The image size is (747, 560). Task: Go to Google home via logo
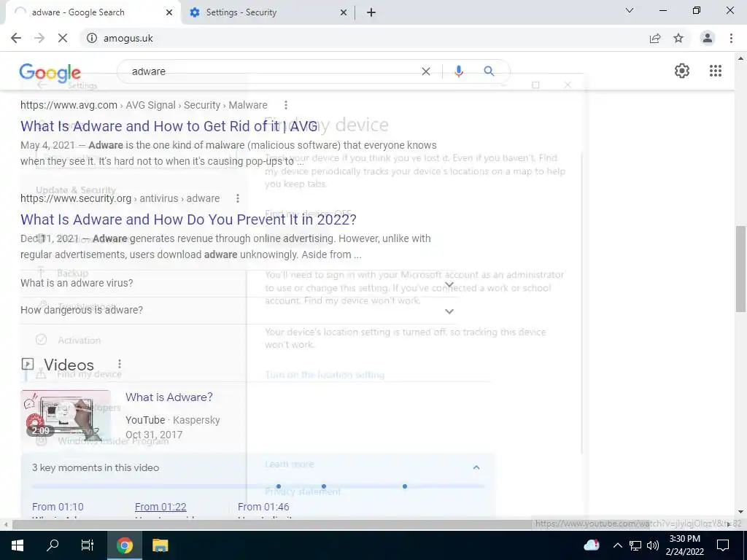50,72
